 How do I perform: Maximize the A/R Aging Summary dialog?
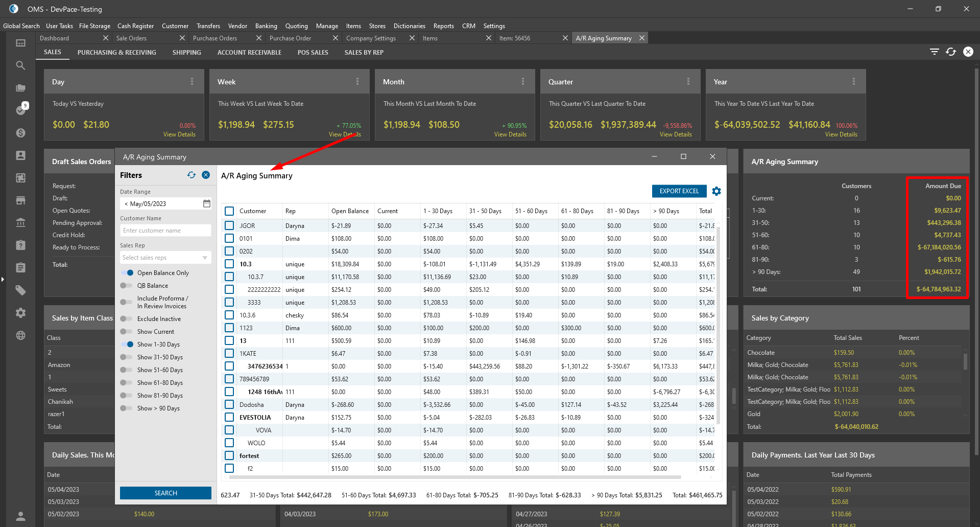point(683,156)
